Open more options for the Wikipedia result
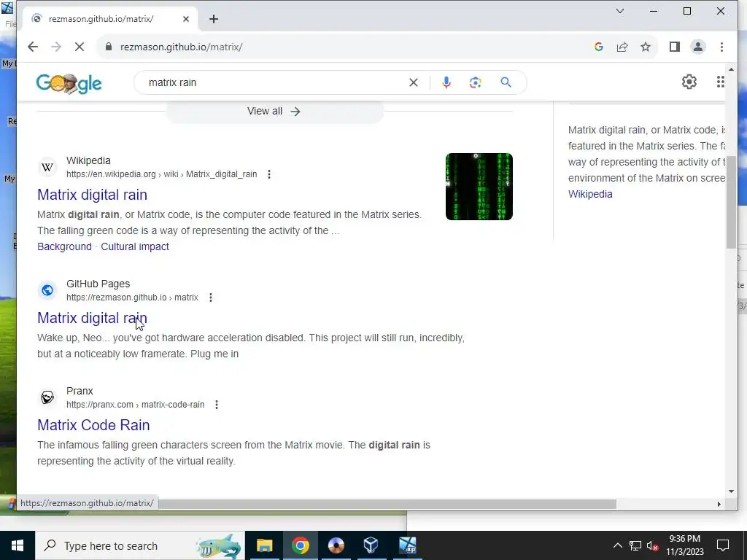 click(x=269, y=174)
